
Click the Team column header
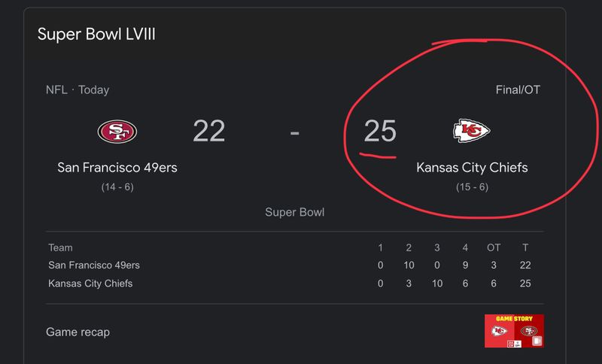coord(60,247)
